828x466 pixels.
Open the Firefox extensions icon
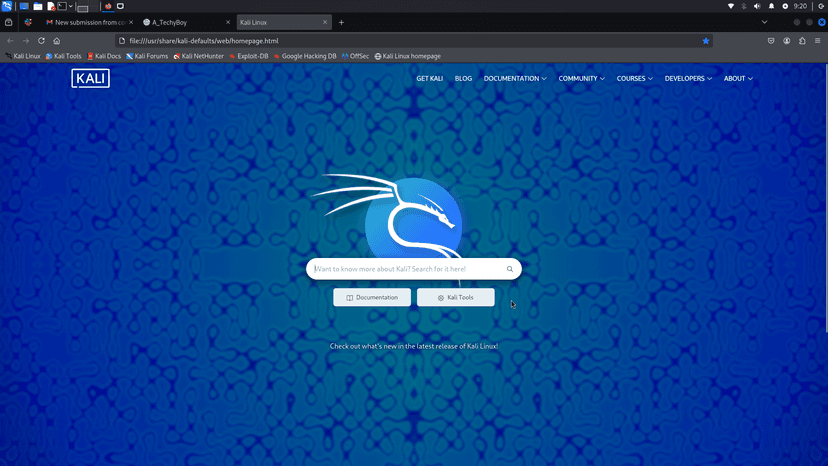802,41
